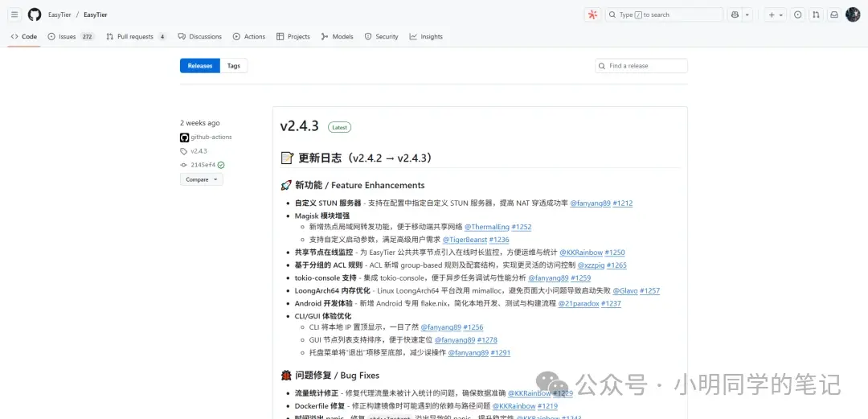
Task: Click the Find a release search box
Action: coord(641,66)
